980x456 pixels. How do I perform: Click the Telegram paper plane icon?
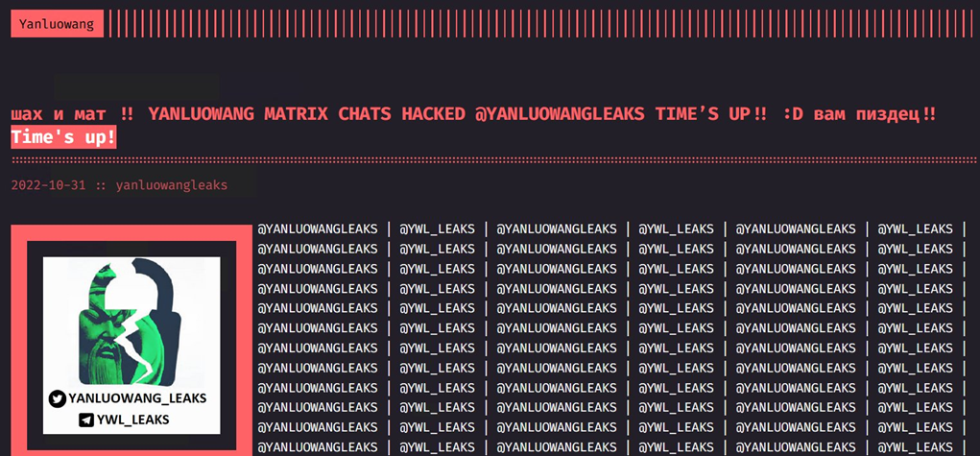86,420
